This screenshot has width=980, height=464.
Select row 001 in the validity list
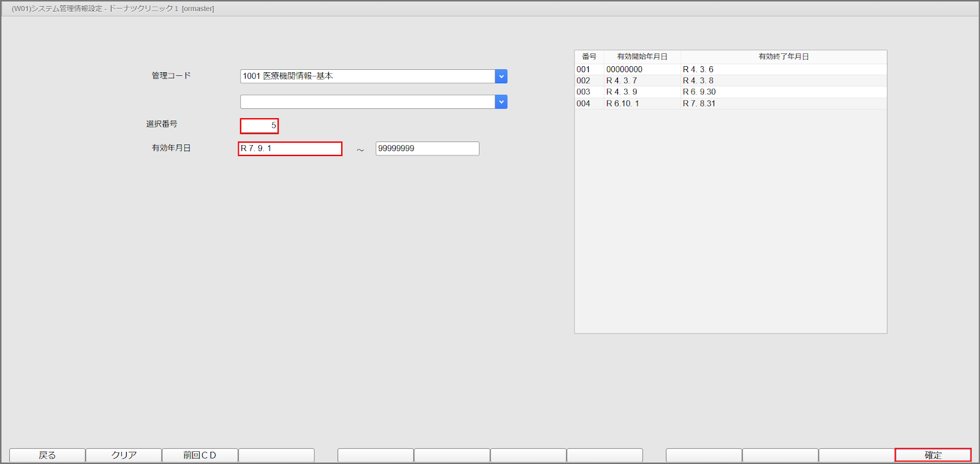pos(730,70)
